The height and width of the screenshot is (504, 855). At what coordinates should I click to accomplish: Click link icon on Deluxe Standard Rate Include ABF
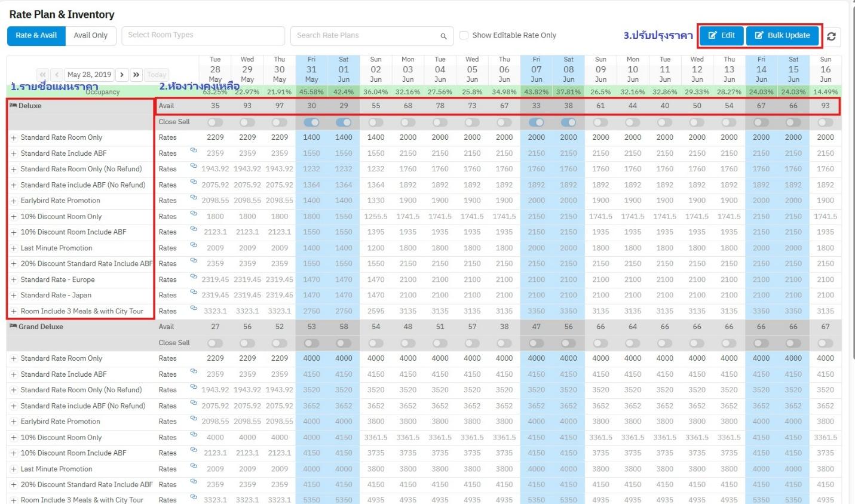coord(194,150)
